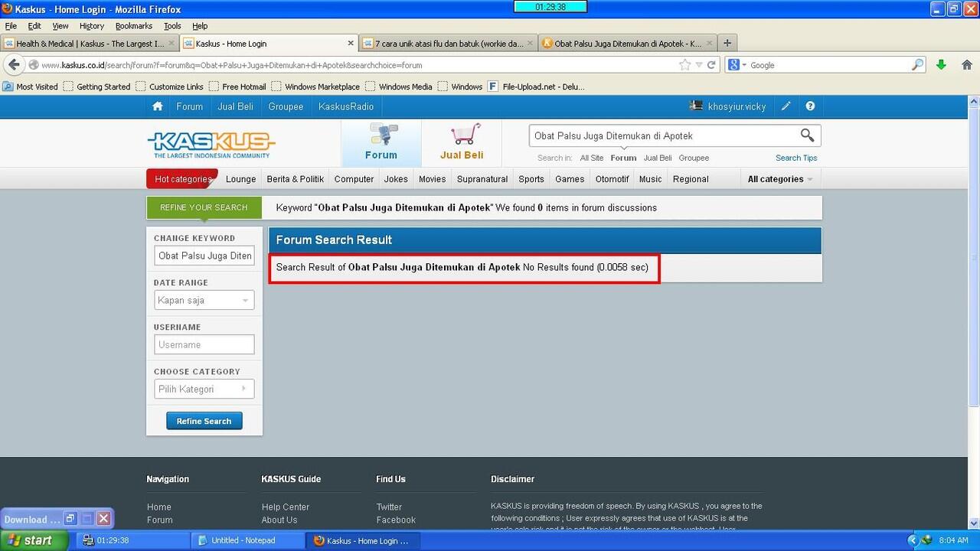980x551 pixels.
Task: Open File-Upload.net bookmark
Action: (x=537, y=86)
